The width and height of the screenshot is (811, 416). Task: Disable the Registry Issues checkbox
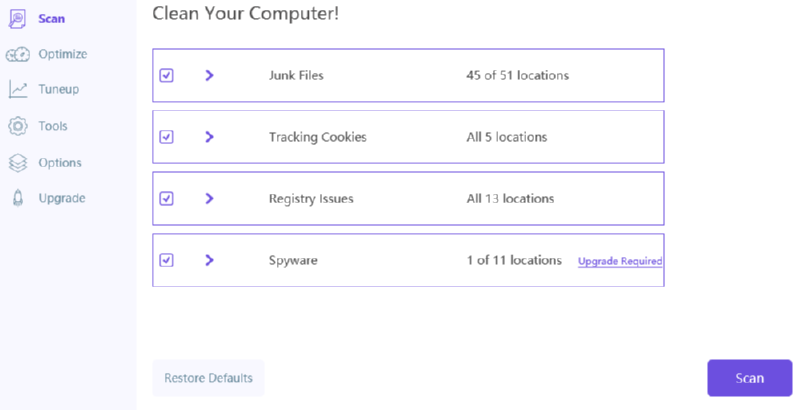(167, 198)
